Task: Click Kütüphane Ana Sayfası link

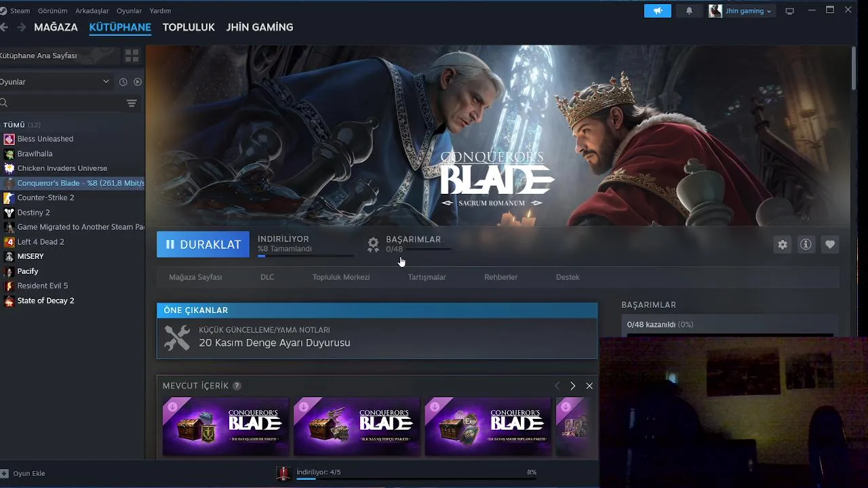Action: (39, 56)
